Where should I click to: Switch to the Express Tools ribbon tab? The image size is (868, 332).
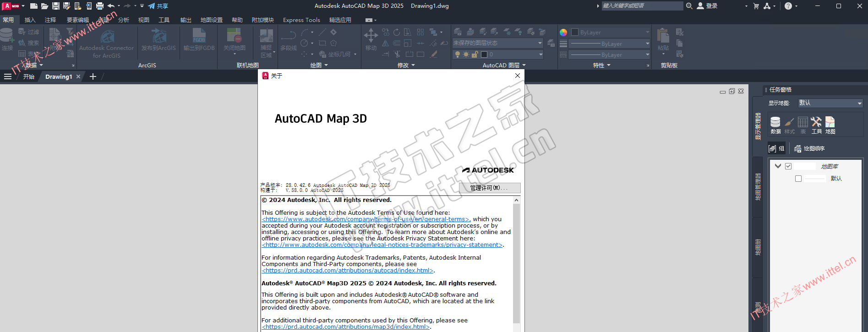[301, 20]
